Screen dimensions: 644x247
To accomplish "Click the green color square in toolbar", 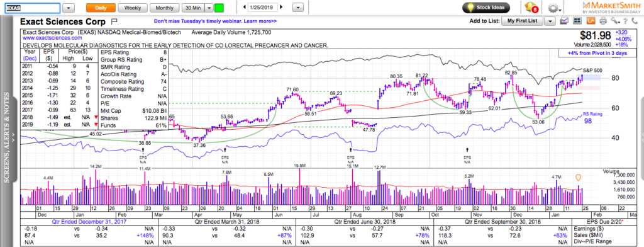I will point(219,8).
